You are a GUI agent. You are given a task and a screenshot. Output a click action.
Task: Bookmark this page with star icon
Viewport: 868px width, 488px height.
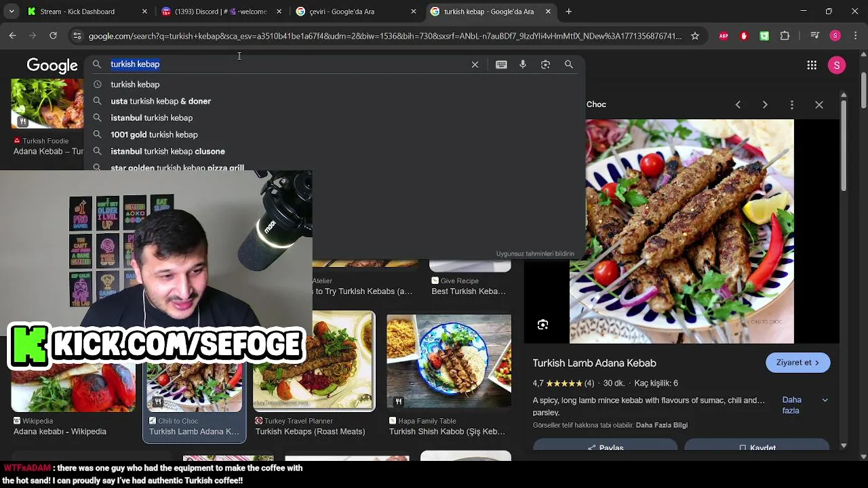tap(695, 36)
